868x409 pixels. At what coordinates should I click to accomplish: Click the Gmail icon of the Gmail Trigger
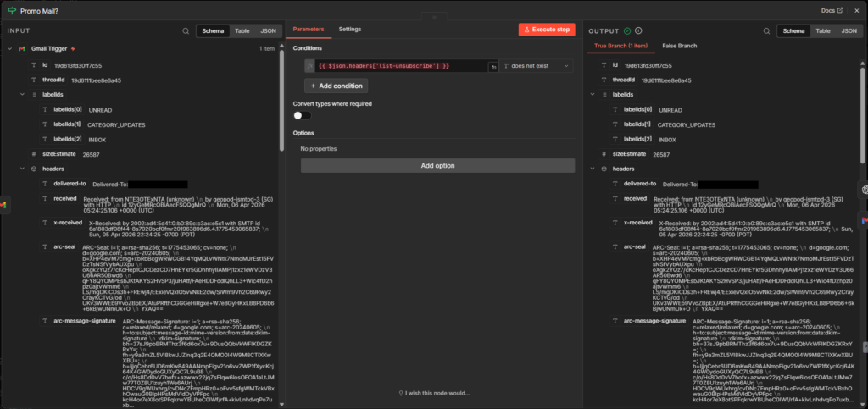point(21,48)
